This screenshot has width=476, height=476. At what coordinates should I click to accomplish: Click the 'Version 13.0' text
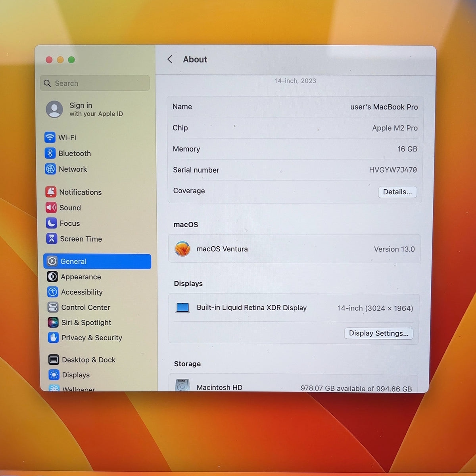click(x=394, y=249)
